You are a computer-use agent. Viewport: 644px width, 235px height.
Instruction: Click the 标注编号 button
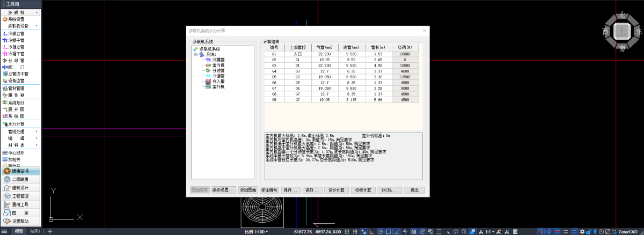269,190
